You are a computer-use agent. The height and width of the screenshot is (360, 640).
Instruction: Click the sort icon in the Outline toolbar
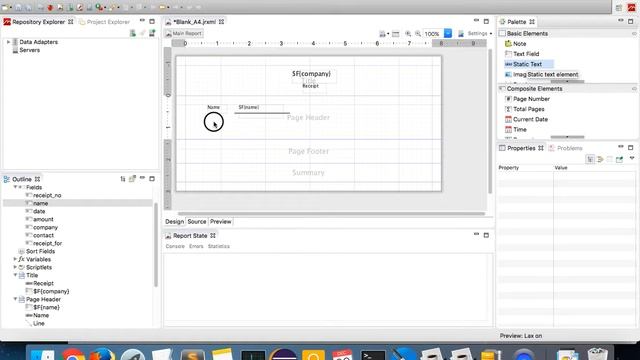(122, 179)
